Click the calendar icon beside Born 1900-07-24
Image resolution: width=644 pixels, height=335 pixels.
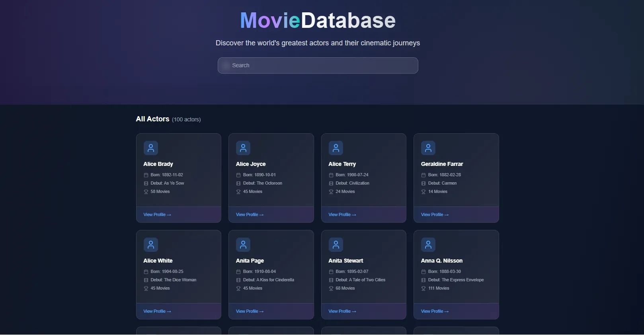tap(331, 175)
